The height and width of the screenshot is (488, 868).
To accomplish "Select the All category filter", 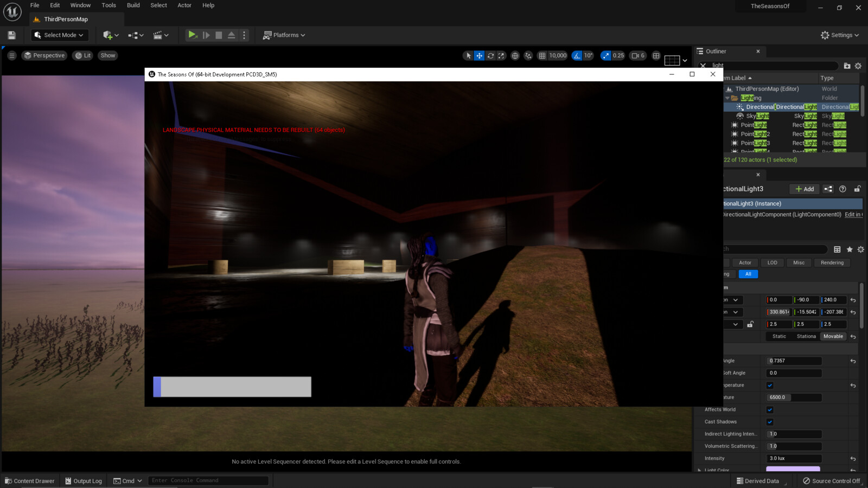I will (748, 274).
